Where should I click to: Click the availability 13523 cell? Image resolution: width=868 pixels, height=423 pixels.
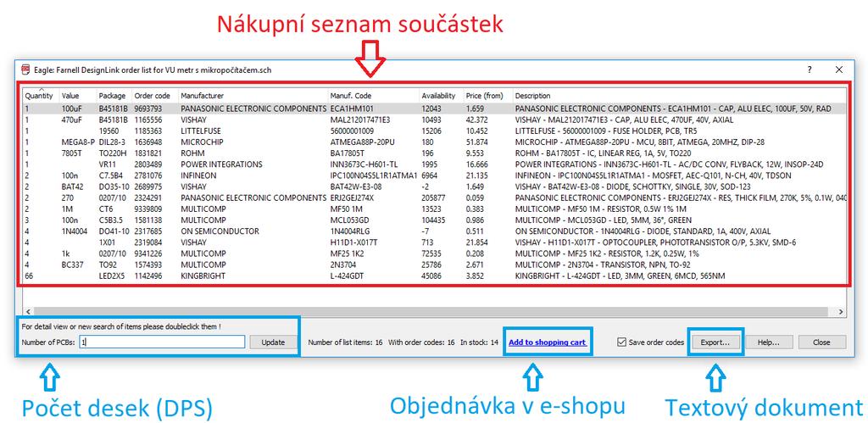click(431, 209)
